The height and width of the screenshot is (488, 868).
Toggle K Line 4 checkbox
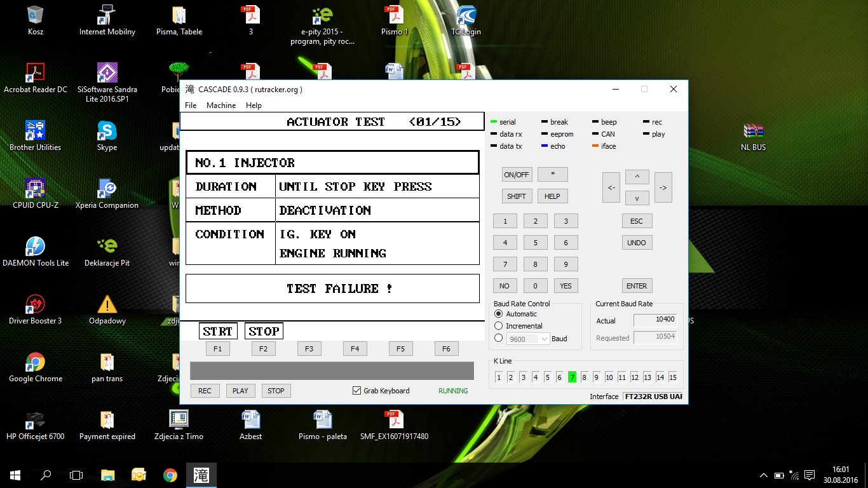536,377
